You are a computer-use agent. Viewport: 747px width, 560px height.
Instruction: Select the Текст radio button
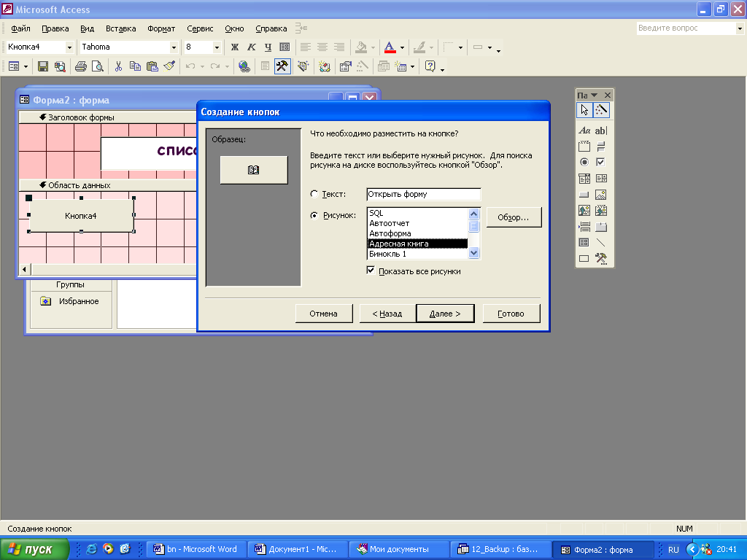pos(314,194)
